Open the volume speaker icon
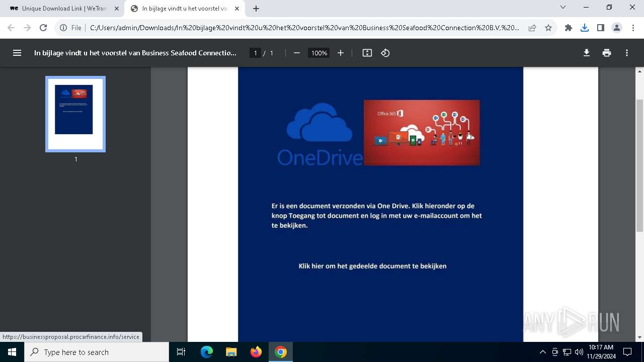The image size is (644, 362). pyautogui.click(x=579, y=352)
